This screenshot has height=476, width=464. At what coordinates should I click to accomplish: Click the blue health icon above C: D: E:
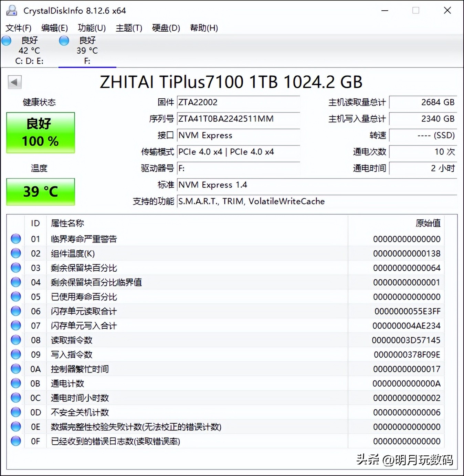click(x=6, y=41)
